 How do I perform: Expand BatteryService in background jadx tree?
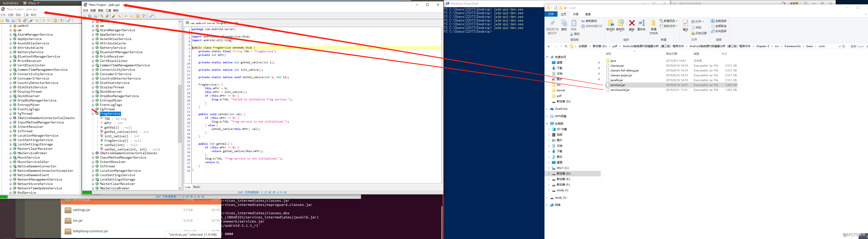[x=11, y=52]
